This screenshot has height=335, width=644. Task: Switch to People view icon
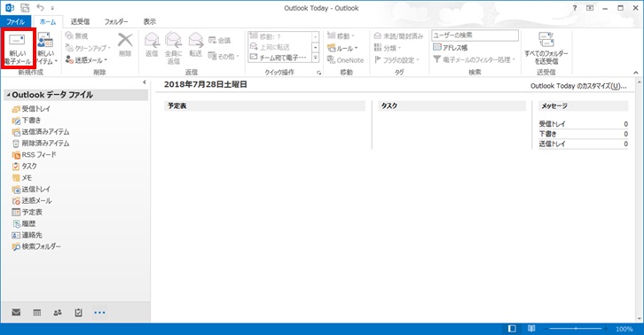(58, 313)
